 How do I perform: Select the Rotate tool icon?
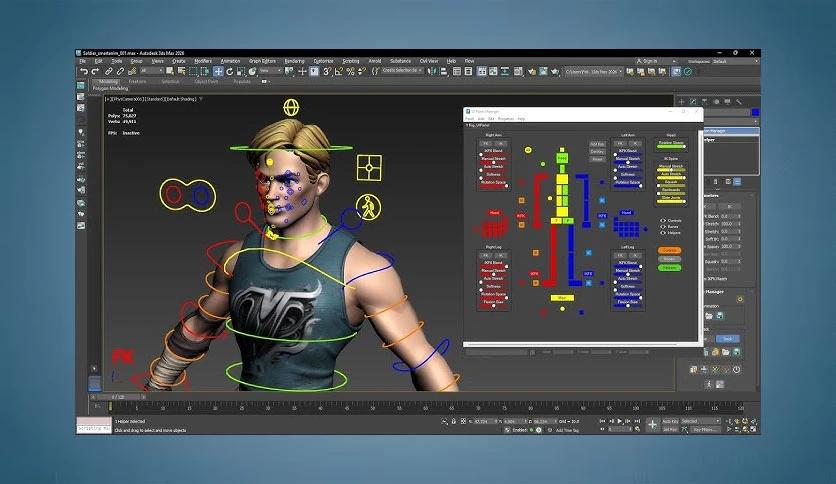tap(230, 72)
